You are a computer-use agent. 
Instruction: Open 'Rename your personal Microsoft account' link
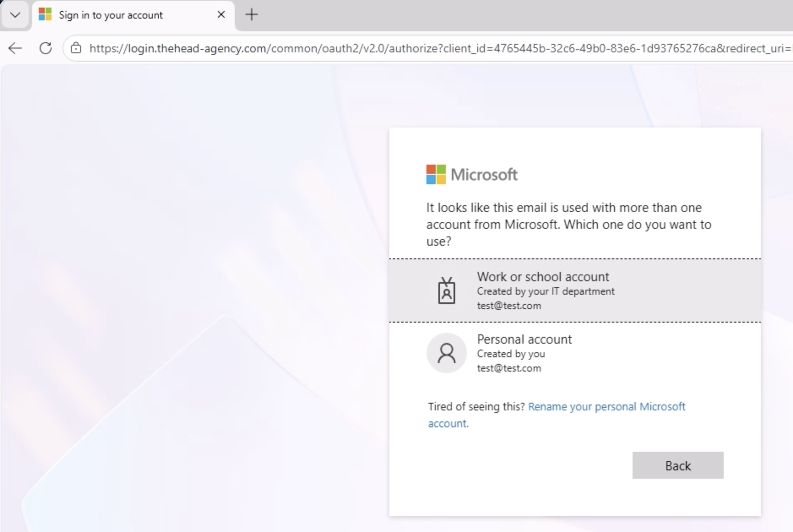pos(606,407)
